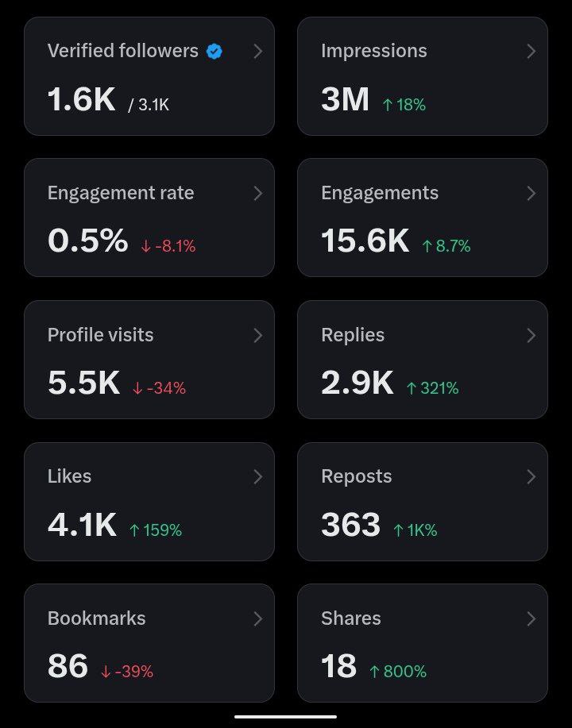Click the green 321% replies increase indicator

(432, 388)
